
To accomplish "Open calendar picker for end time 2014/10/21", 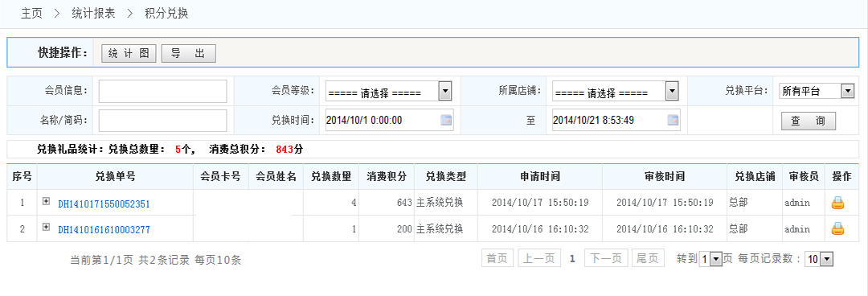I will point(673,120).
